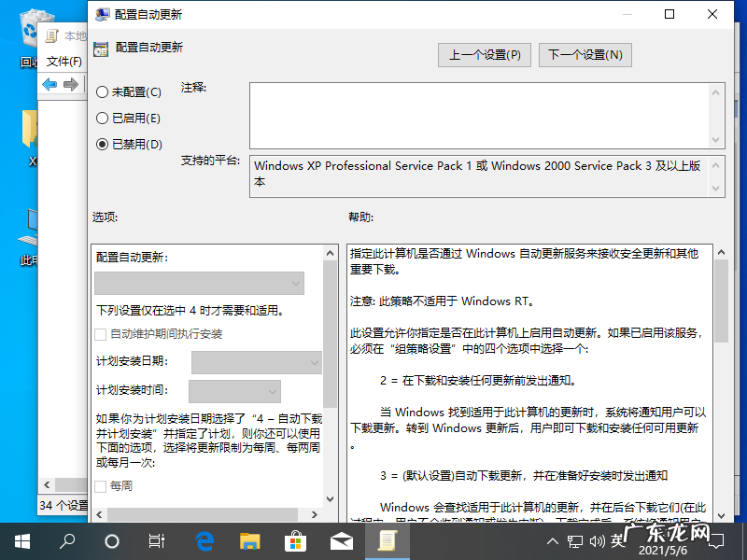This screenshot has height=560, width=747.
Task: Select the 未配置 radio button
Action: (x=103, y=93)
